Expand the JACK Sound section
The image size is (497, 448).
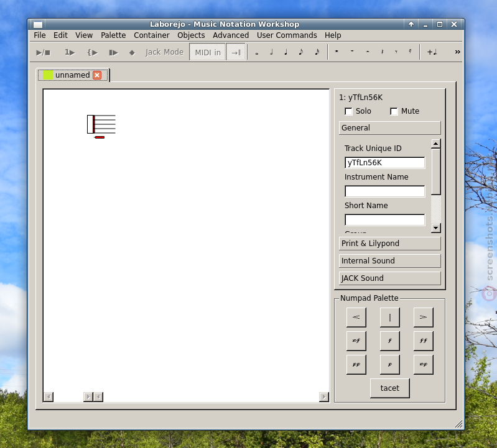pyautogui.click(x=390, y=278)
